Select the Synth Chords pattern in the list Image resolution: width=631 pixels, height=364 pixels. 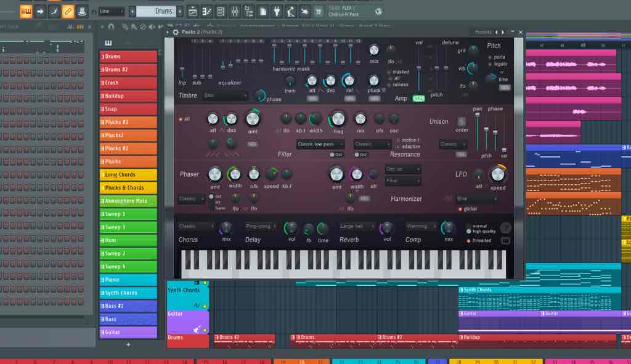coord(128,293)
